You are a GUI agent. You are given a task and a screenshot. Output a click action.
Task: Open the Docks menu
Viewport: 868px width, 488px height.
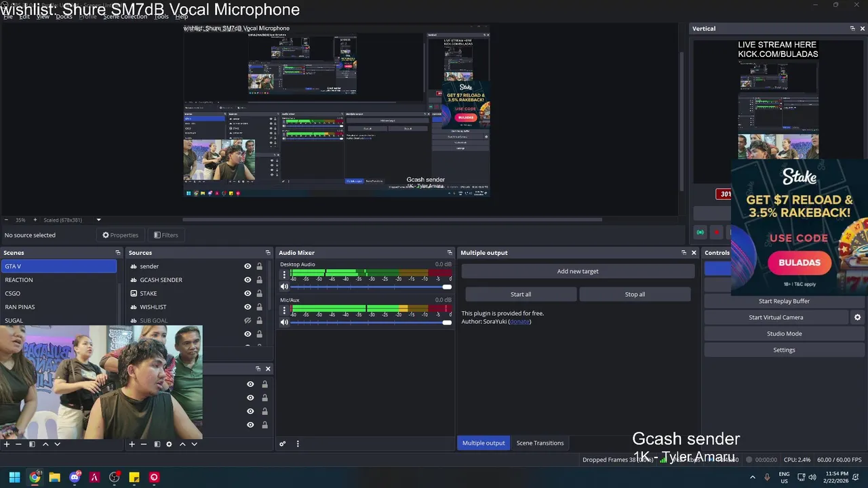coord(64,16)
